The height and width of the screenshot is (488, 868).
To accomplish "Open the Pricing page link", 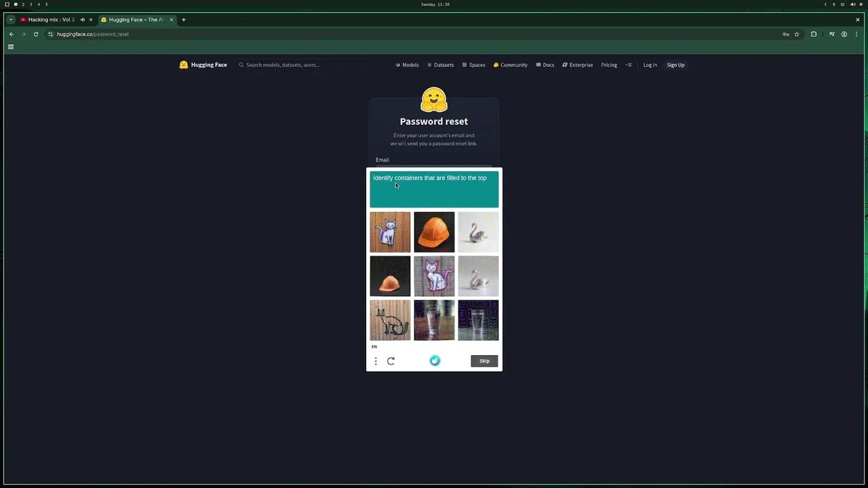I will pos(609,65).
